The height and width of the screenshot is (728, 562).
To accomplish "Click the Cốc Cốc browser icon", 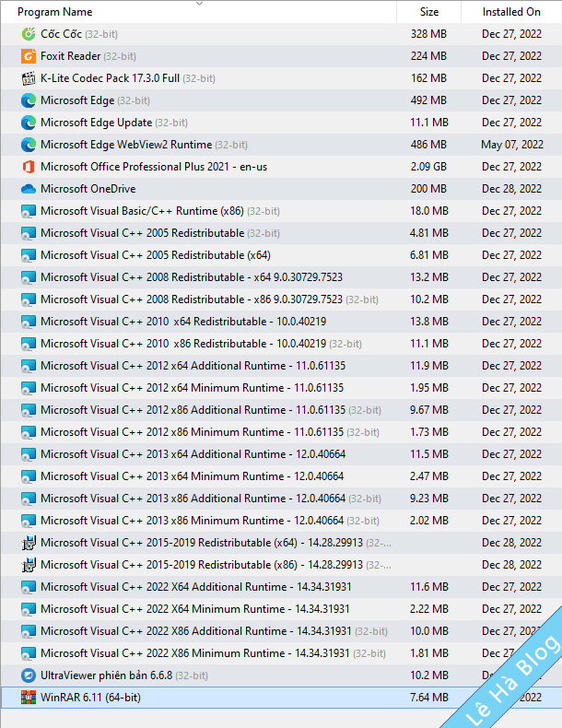I will click(x=29, y=34).
